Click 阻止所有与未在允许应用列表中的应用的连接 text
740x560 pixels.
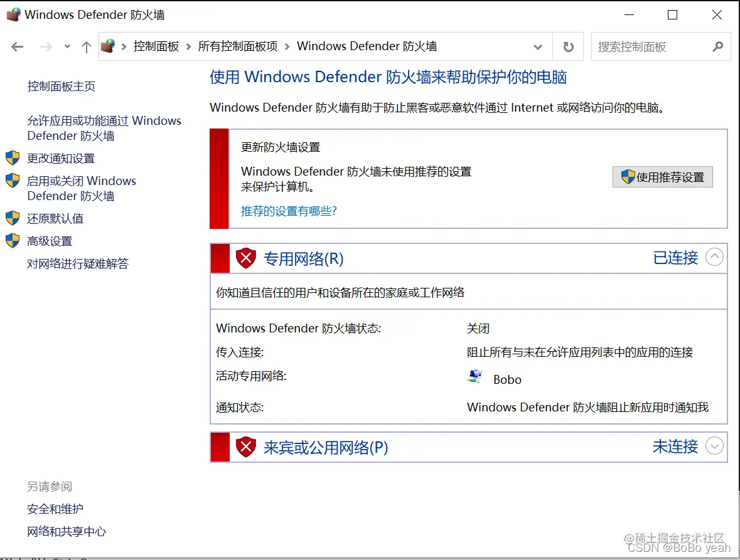pyautogui.click(x=580, y=352)
